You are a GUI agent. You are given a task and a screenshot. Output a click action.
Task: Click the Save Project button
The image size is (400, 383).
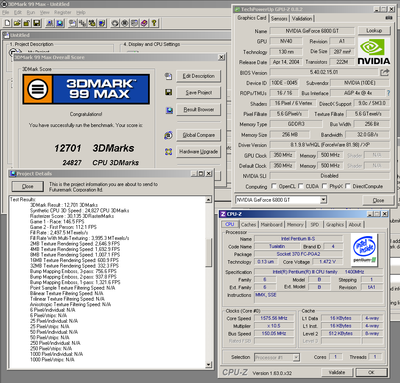coord(198,92)
